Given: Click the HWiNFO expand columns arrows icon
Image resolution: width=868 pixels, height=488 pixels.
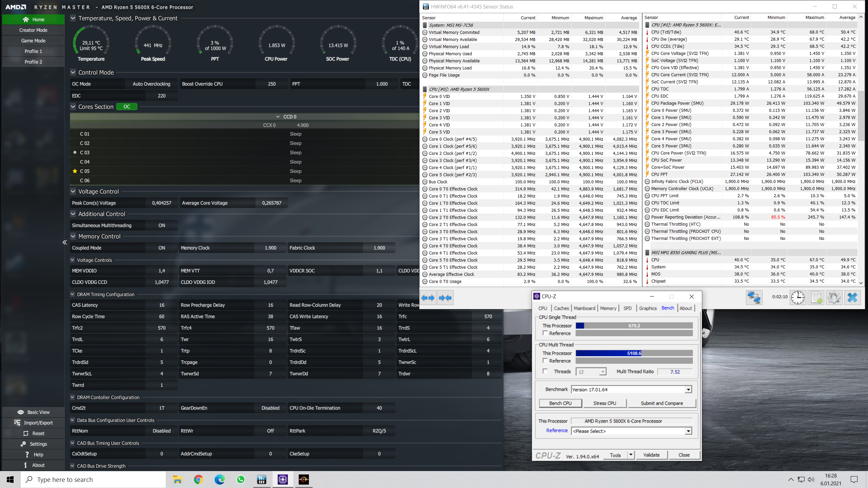Looking at the screenshot, I should tap(428, 298).
